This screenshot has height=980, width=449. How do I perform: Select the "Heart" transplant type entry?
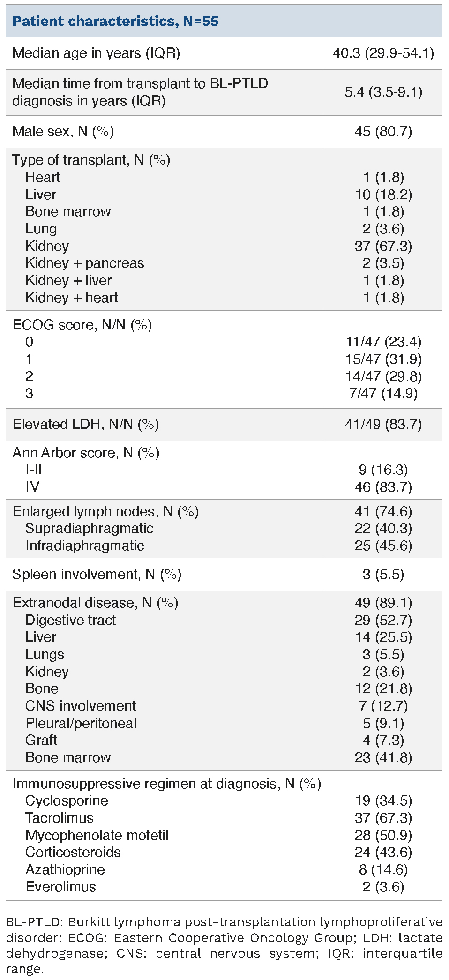click(x=43, y=177)
